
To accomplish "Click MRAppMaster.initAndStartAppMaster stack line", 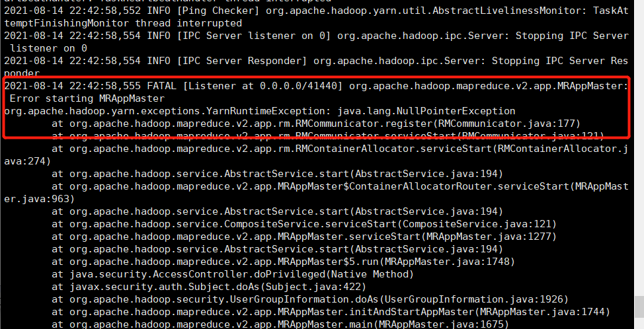I will tap(331, 312).
